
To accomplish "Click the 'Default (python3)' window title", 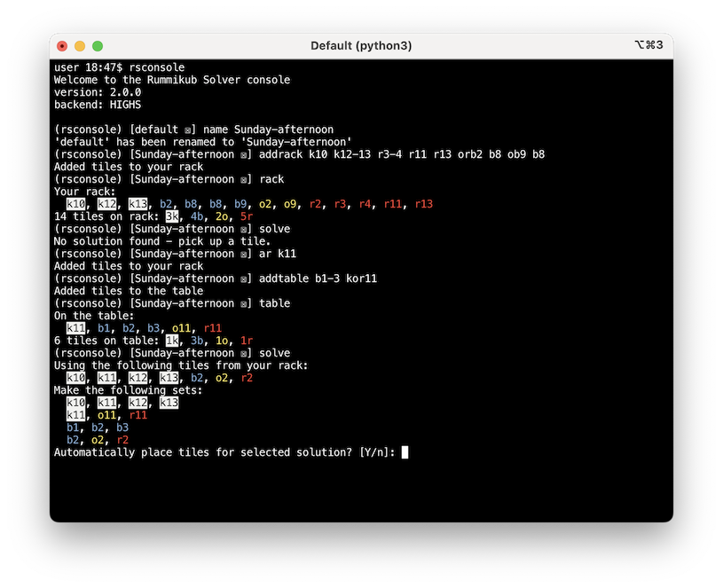I will (x=361, y=45).
